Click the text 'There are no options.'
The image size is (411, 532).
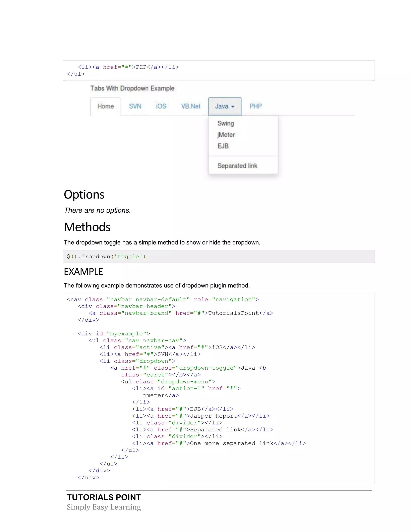[x=97, y=210]
